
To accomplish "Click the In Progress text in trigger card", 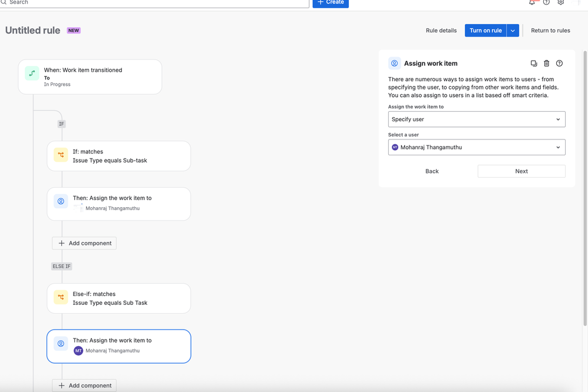I will coord(57,84).
